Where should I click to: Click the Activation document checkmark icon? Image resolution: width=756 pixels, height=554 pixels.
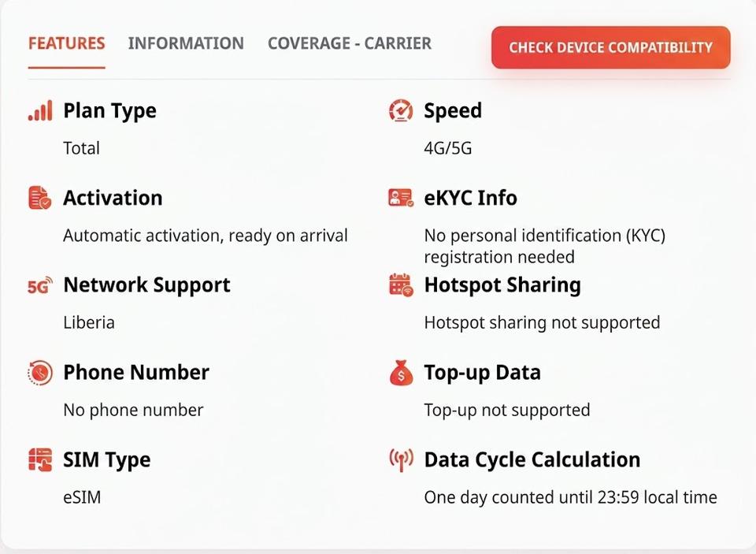pos(40,198)
